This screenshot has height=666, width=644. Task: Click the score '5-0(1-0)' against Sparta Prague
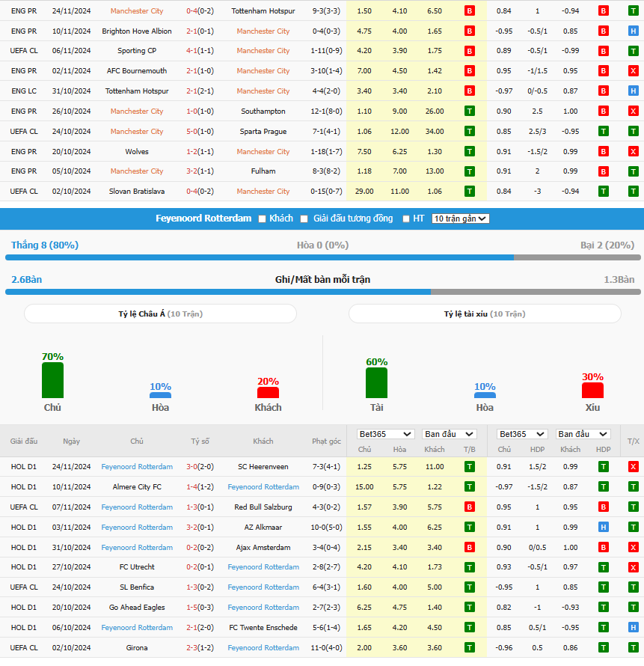coord(200,132)
